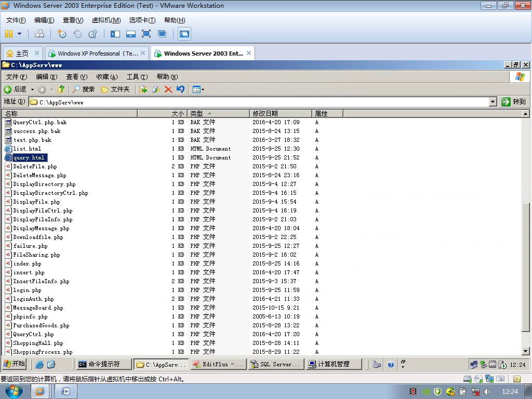Sort by the 名称 column header

pos(70,113)
